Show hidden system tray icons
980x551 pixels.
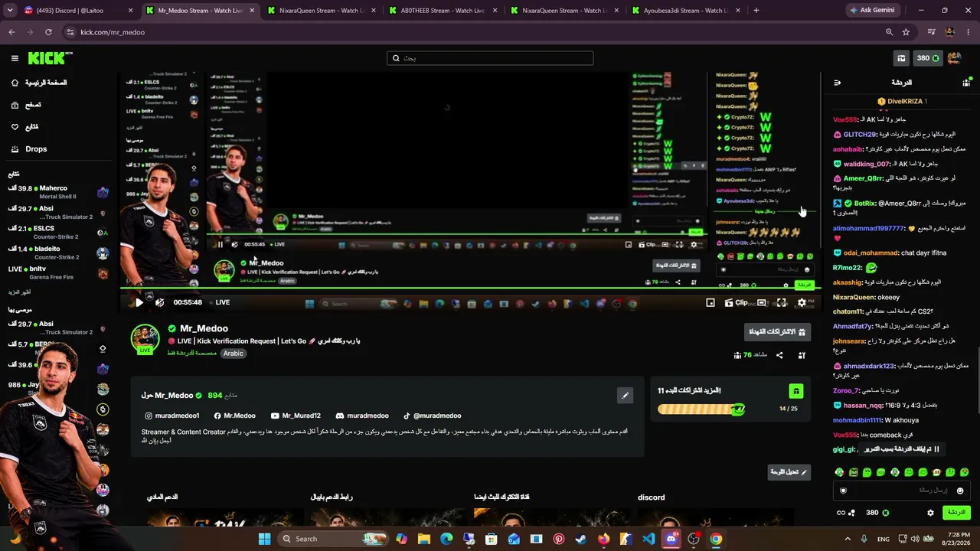[x=848, y=539]
